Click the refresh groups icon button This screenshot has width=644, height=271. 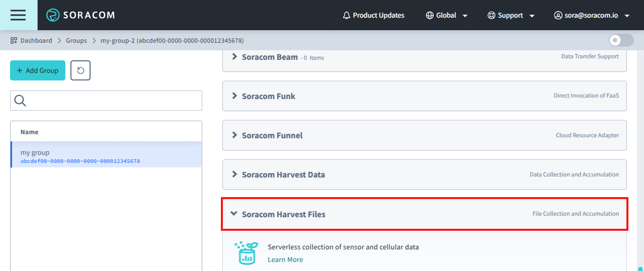coord(80,70)
